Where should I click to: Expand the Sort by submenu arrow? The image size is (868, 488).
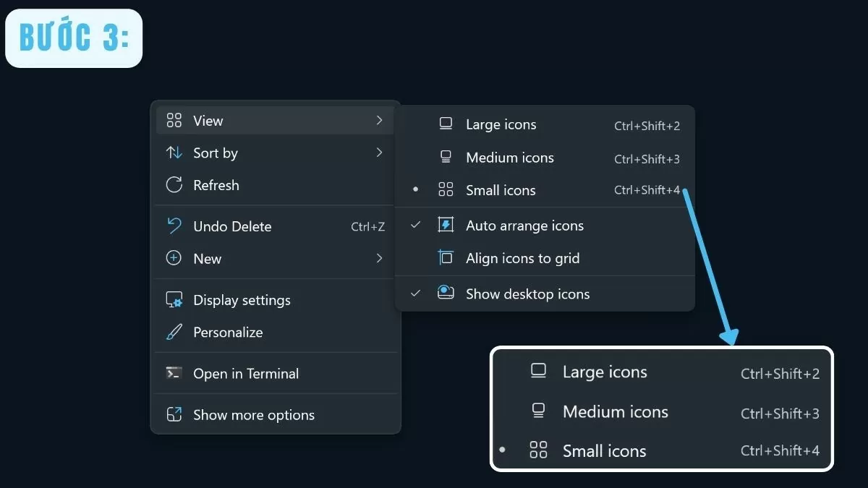[x=379, y=153]
